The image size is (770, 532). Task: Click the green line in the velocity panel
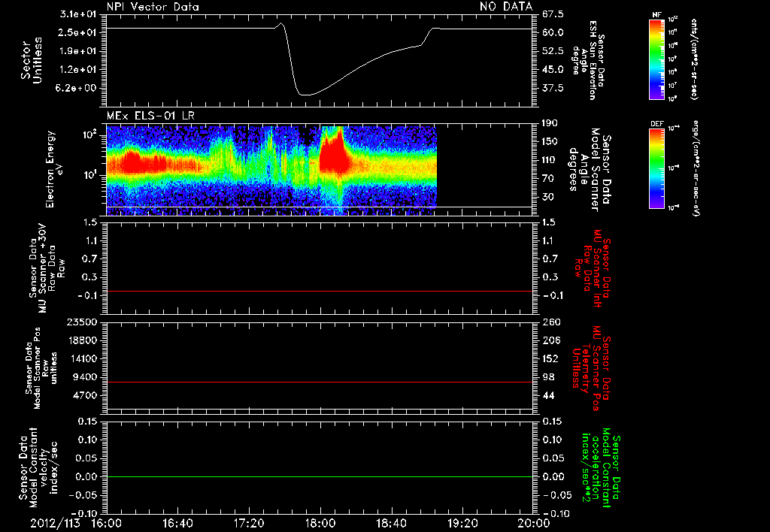coord(320,476)
